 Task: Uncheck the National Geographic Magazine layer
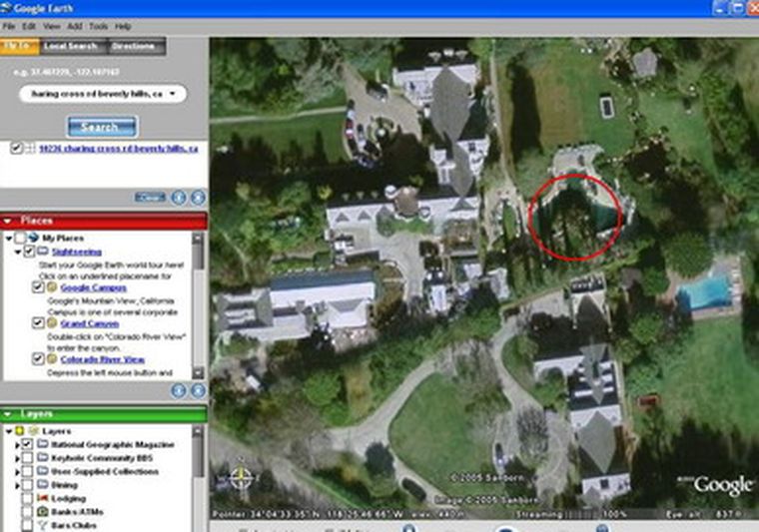(x=27, y=444)
